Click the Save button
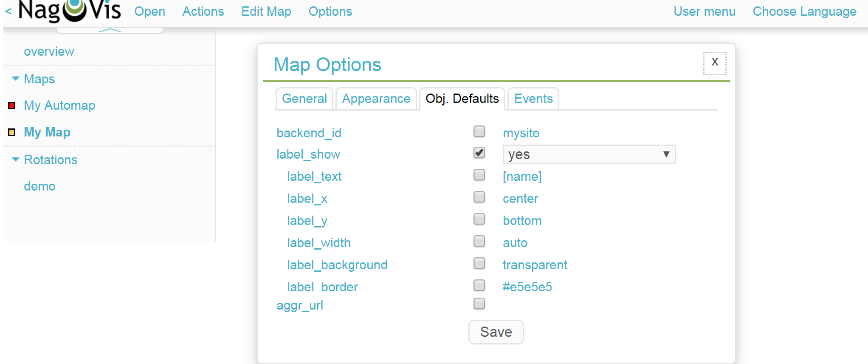Screen dimensions: 868x364 click(x=496, y=332)
